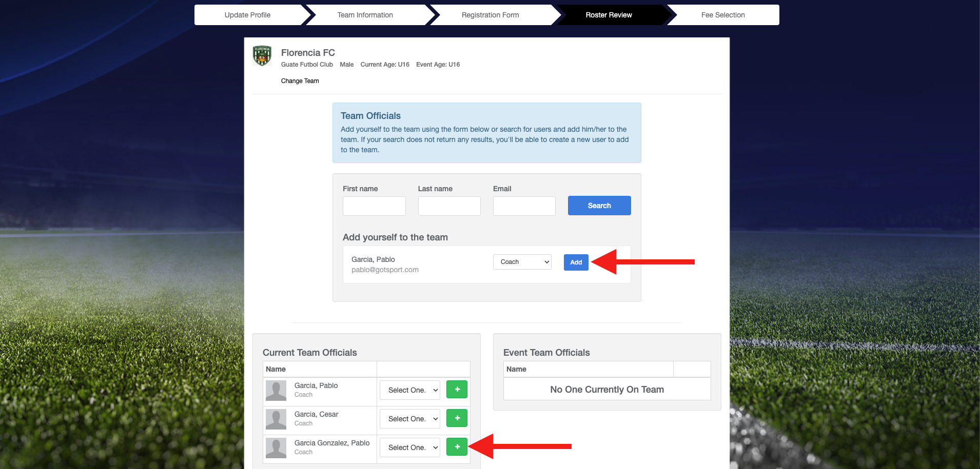
Task: Click into the Email input field
Action: tap(524, 206)
